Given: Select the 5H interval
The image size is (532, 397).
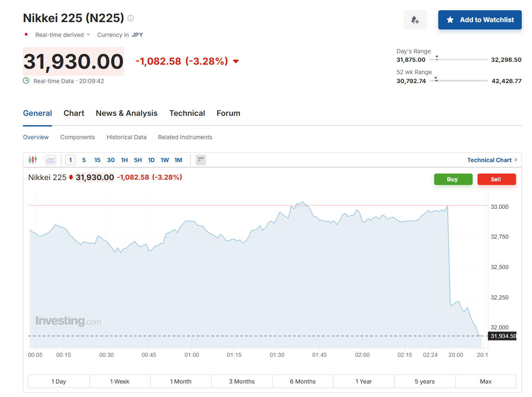Looking at the screenshot, I should point(138,160).
